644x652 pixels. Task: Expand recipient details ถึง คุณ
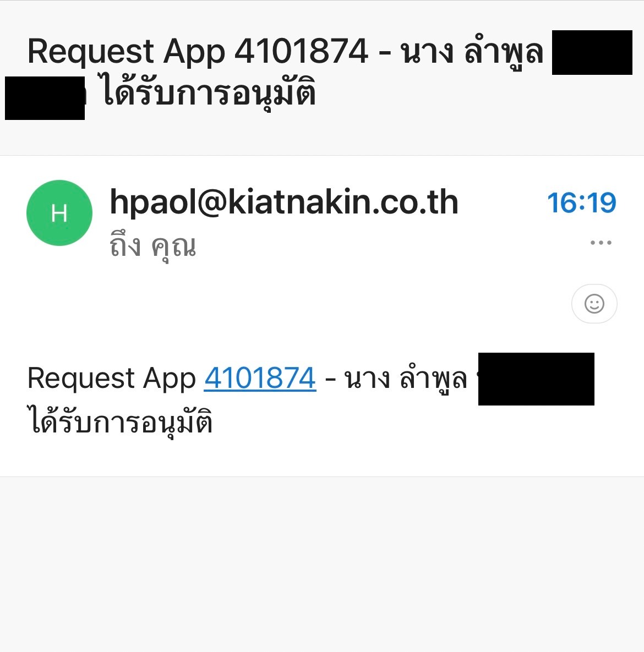pos(152,246)
